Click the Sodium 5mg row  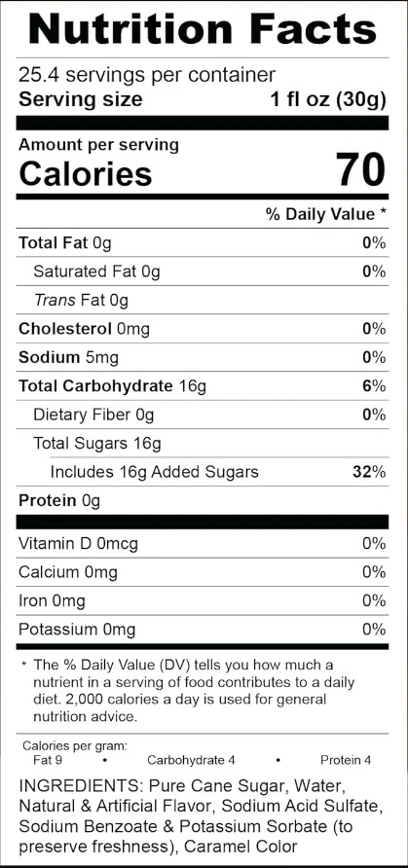coord(203,357)
